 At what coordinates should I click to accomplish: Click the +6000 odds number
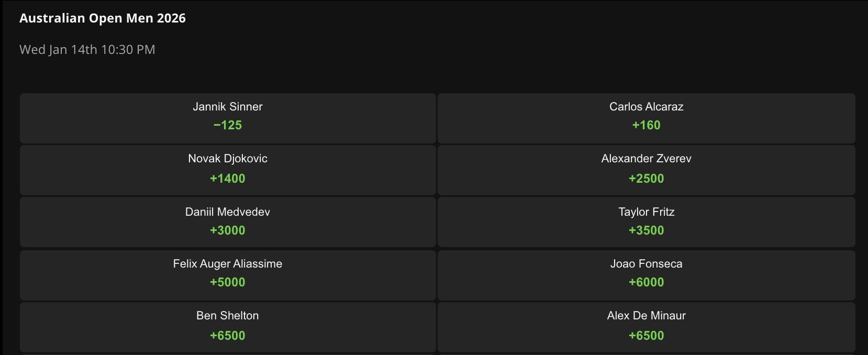click(x=646, y=282)
